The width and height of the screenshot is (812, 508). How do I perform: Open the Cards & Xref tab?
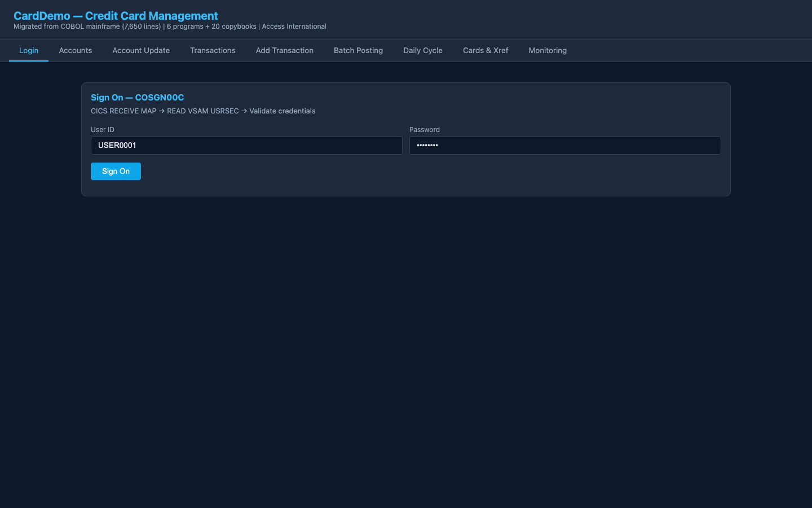coord(485,50)
